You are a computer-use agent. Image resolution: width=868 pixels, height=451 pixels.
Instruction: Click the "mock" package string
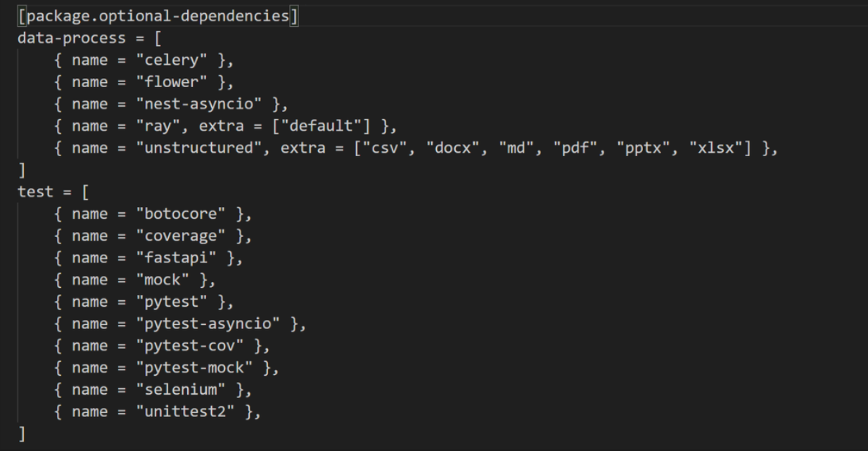162,279
